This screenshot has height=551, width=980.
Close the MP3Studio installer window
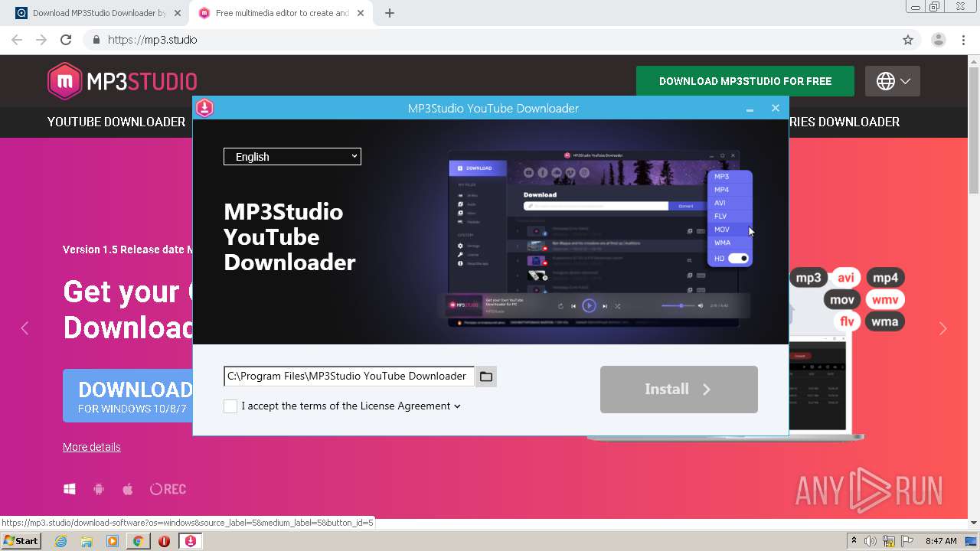tap(776, 108)
